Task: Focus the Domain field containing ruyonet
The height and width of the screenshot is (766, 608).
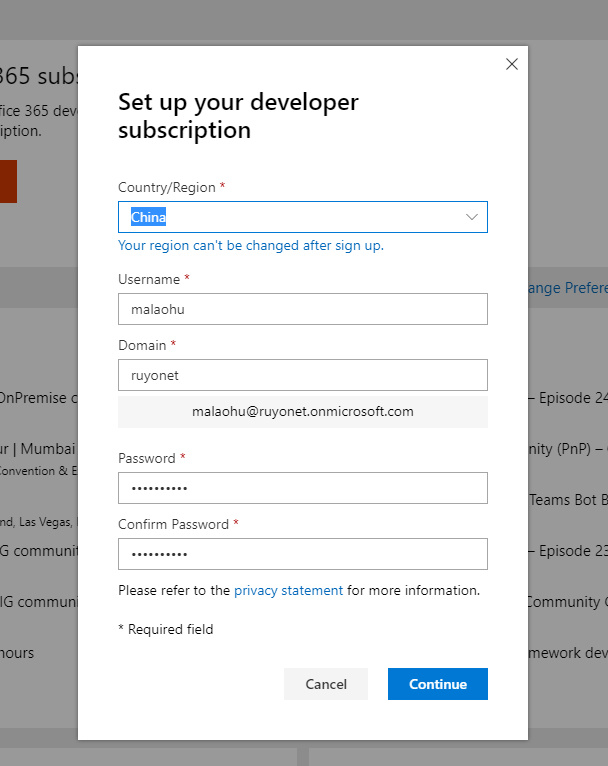Action: click(x=302, y=375)
